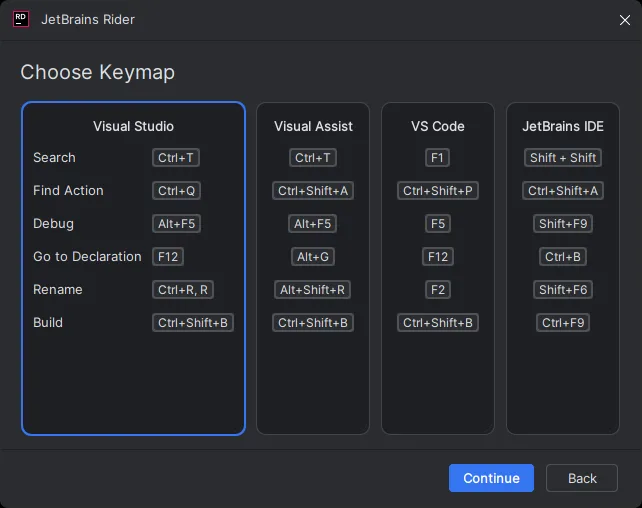Click the Ctrl+Shift+P shortcut under VS Code
The image size is (642, 508).
point(438,191)
